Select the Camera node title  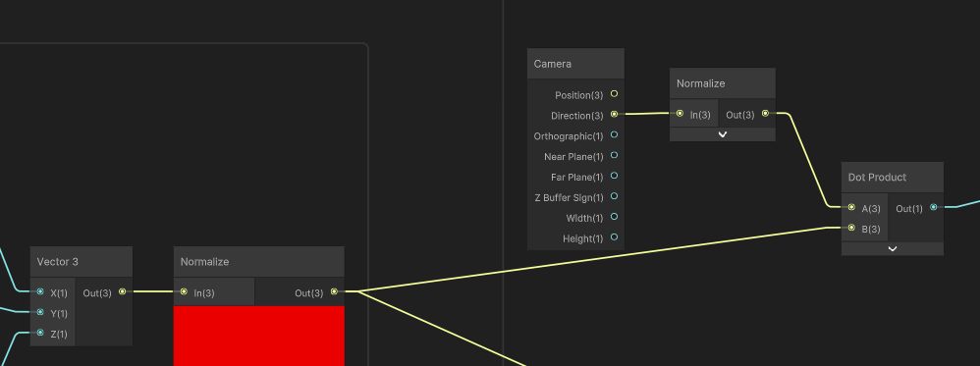(553, 64)
